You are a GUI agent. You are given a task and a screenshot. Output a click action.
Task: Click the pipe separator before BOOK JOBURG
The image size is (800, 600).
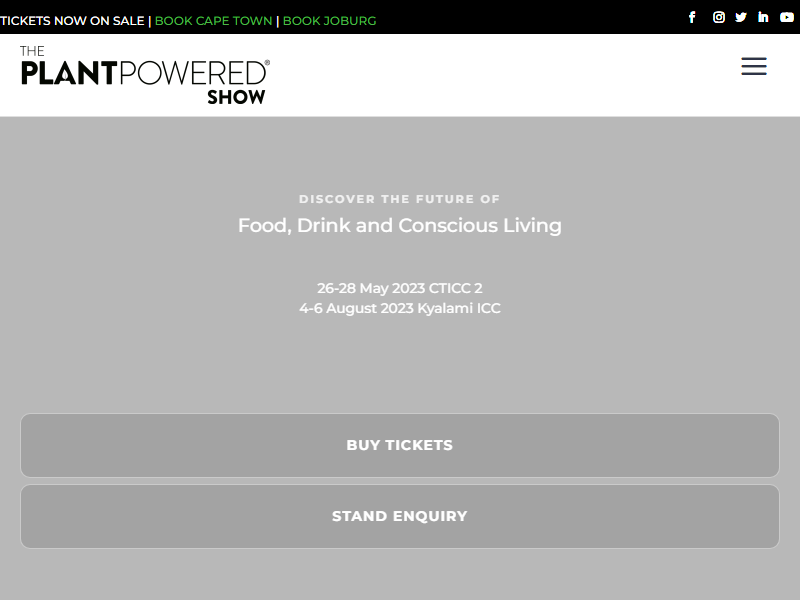click(278, 21)
